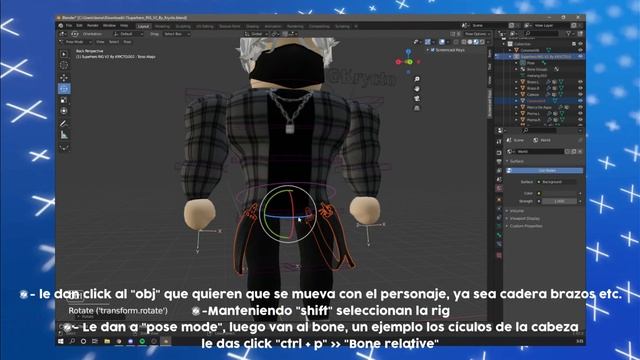Open the World properties tab
Screen dimensions: 640x360
(x=499, y=188)
